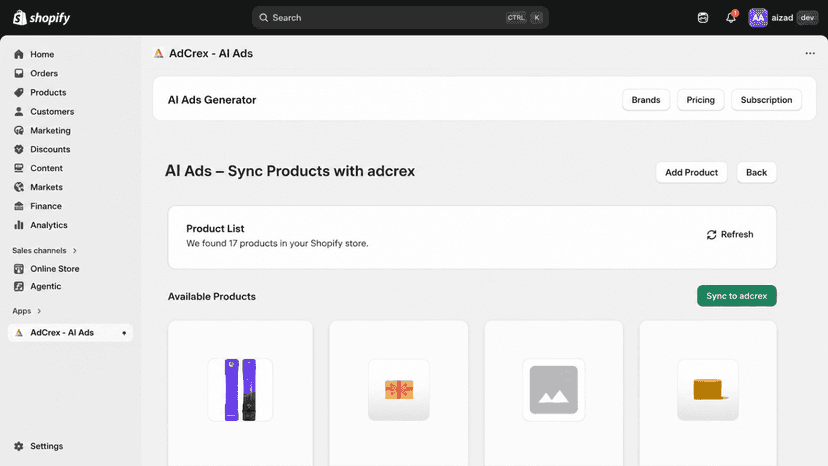
Task: Open Home in the sidebar
Action: [x=42, y=54]
